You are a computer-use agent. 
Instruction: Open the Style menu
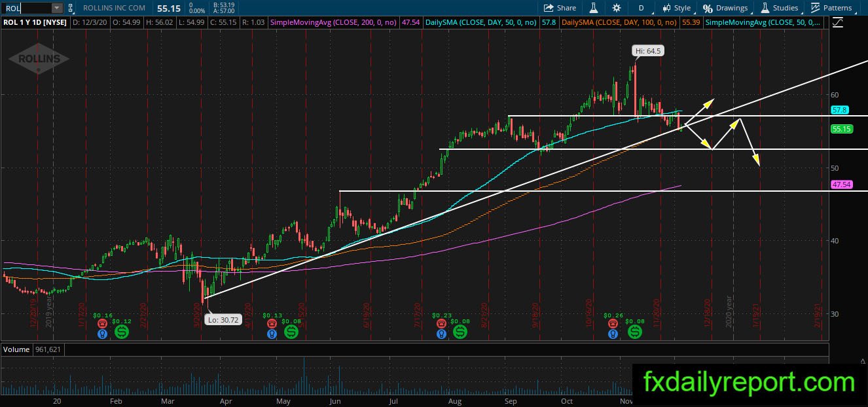pos(676,8)
